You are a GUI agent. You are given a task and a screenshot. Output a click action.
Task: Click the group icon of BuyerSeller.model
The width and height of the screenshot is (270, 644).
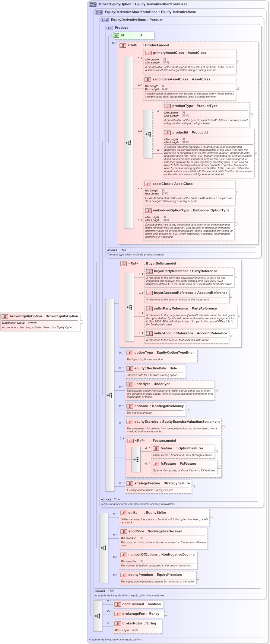123,264
